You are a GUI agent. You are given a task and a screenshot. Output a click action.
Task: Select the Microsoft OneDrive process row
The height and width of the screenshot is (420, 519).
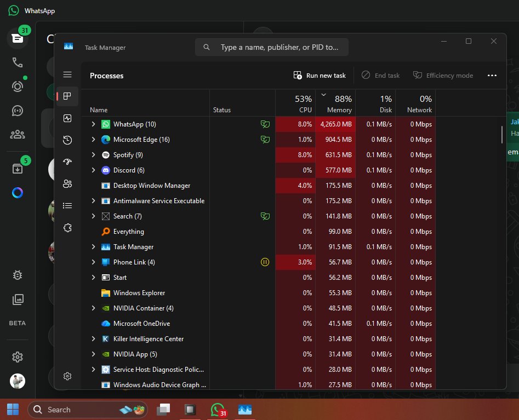click(258, 324)
